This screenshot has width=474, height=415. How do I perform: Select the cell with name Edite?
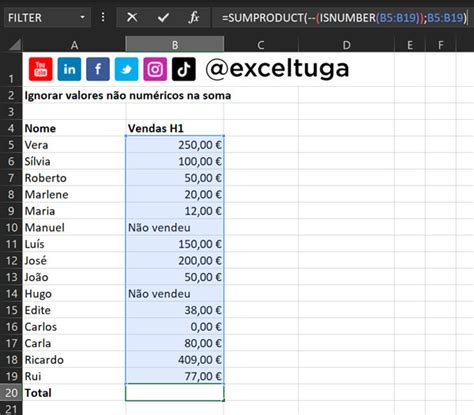(x=74, y=310)
